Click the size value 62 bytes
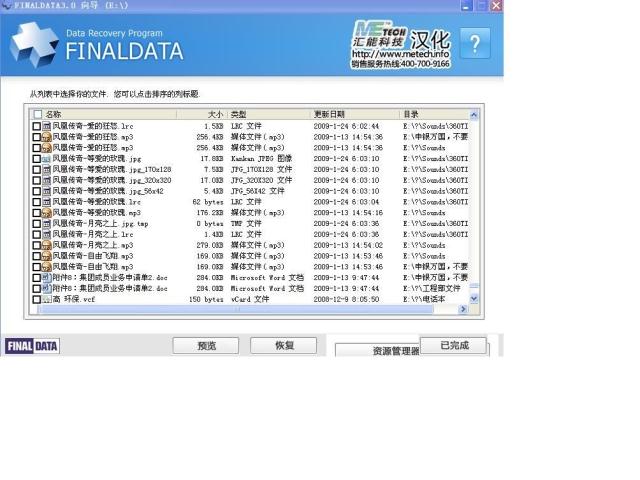The height and width of the screenshot is (480, 640). 208,202
